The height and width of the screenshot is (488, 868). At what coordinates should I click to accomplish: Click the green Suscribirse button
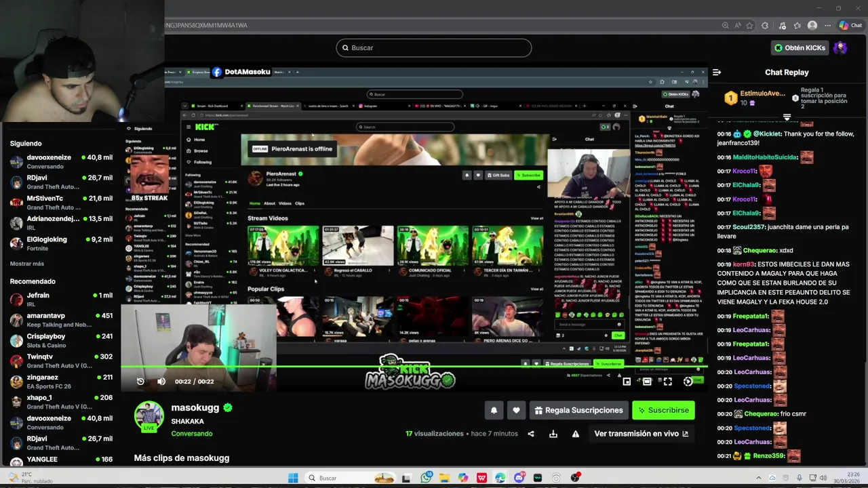[x=663, y=410]
